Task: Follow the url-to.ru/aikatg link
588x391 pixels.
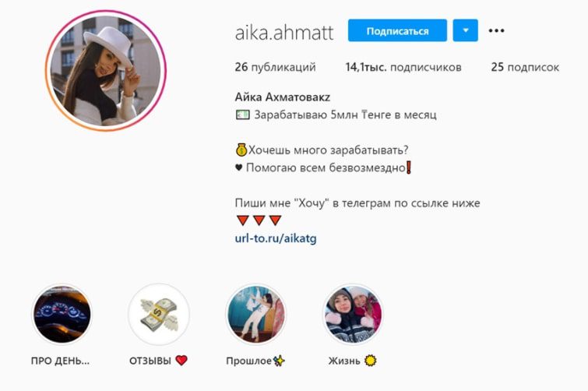Action: tap(276, 238)
